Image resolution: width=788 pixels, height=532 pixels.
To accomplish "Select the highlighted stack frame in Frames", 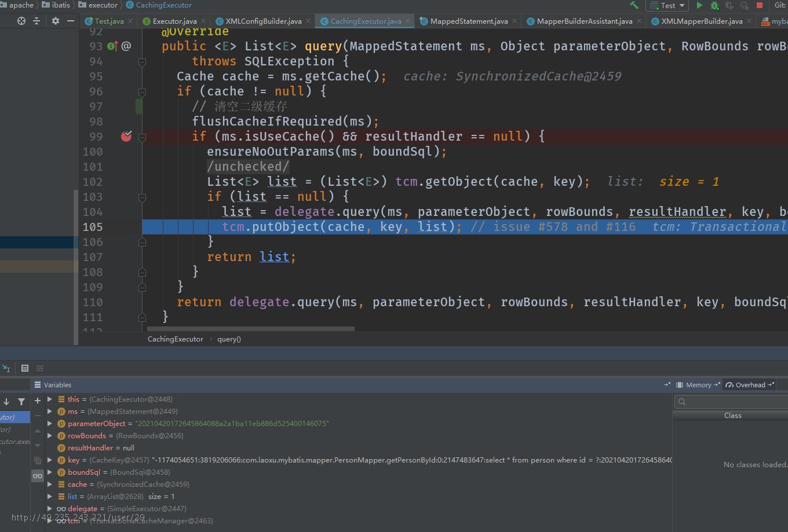I will [15, 417].
